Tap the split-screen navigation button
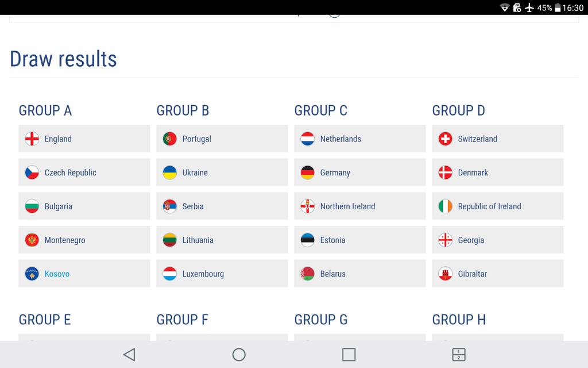Screen dimensions: 588x368 coord(458,355)
